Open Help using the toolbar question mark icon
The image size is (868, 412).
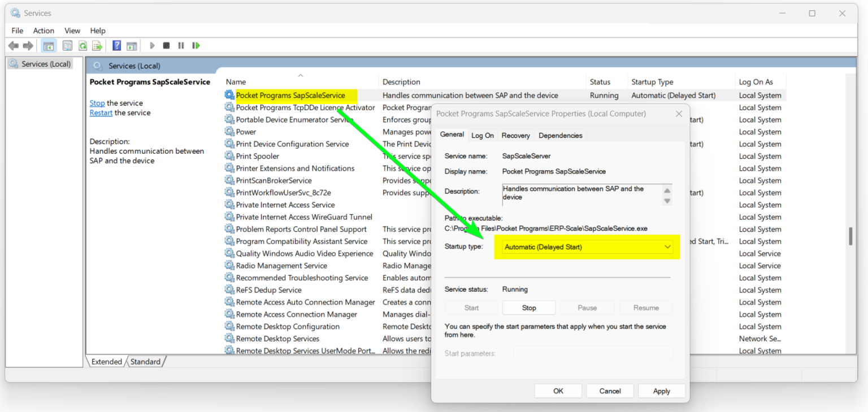point(116,45)
